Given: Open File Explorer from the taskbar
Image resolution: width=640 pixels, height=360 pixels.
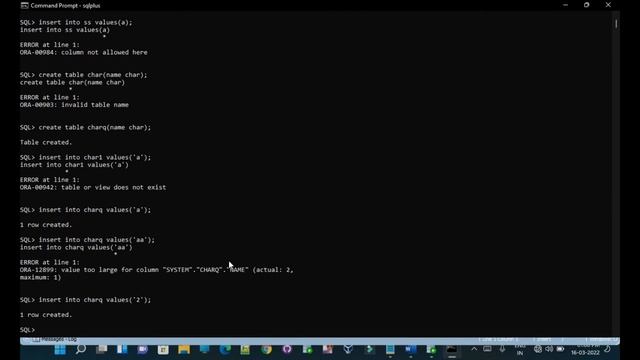Looking at the screenshot, I should coord(184,349).
